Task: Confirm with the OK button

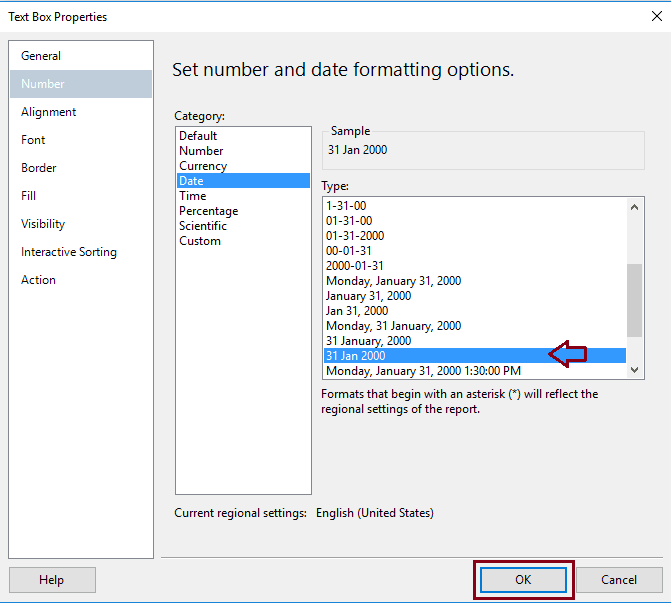Action: 523,580
